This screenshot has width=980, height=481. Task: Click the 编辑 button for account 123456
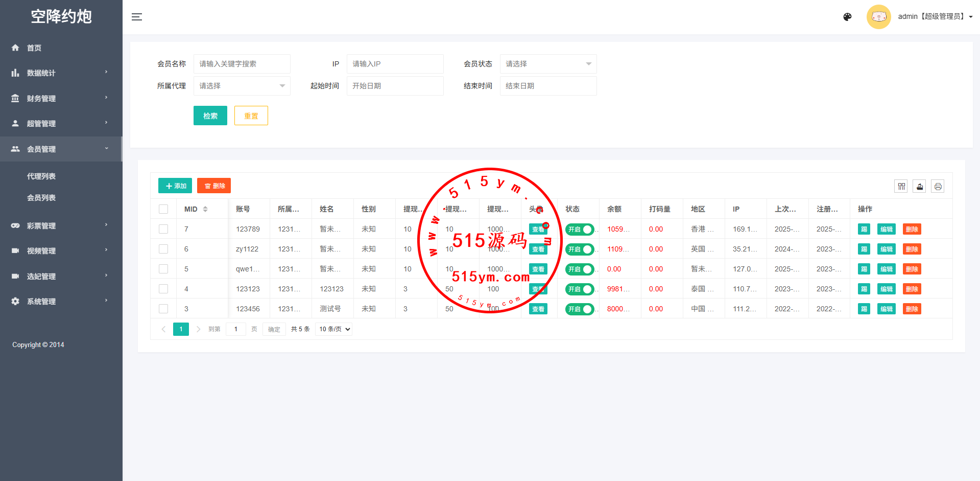886,309
